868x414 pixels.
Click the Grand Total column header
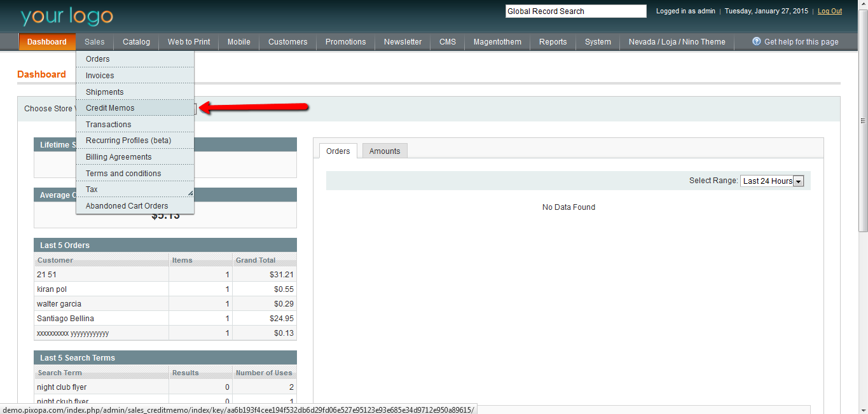pos(264,260)
